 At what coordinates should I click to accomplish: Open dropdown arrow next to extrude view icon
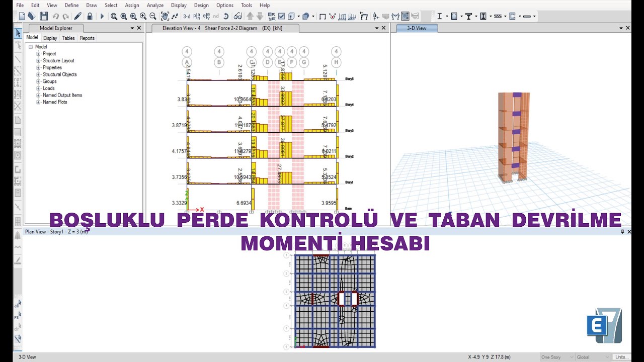click(x=298, y=16)
